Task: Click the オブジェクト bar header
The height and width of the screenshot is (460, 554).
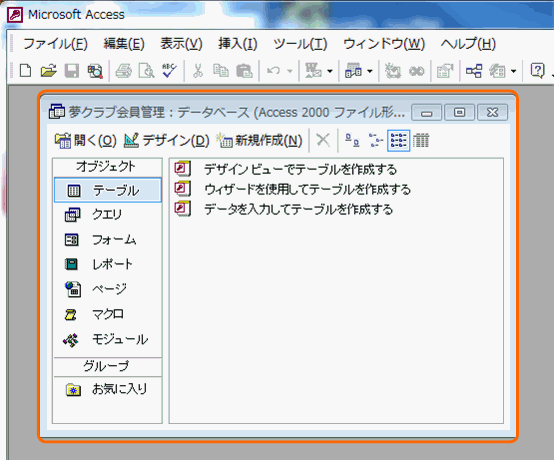Action: pos(107,166)
